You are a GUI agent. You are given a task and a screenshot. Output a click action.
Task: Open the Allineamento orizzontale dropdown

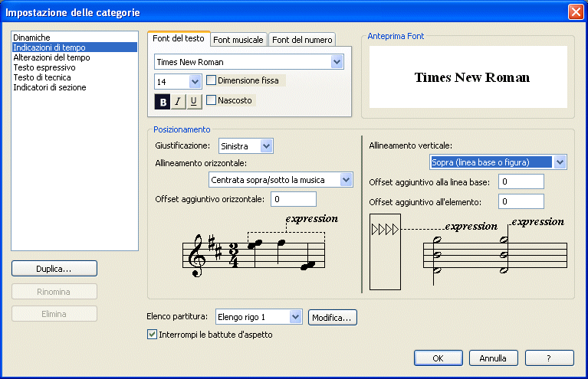[x=346, y=180]
